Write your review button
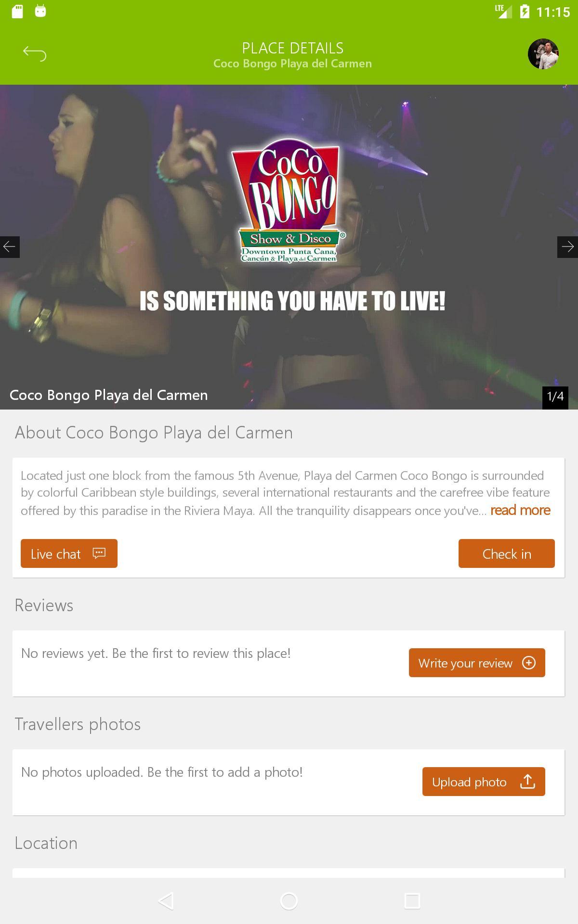This screenshot has height=924, width=578. pyautogui.click(x=477, y=663)
